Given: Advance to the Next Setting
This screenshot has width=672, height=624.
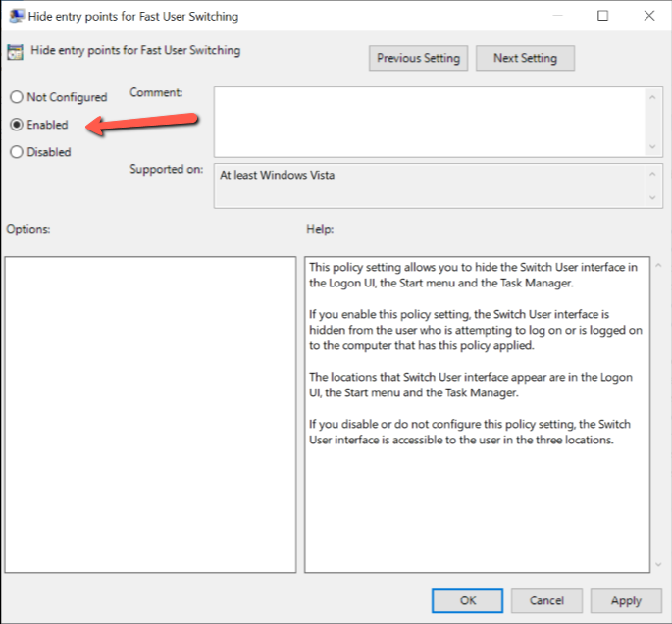Looking at the screenshot, I should 525,58.
